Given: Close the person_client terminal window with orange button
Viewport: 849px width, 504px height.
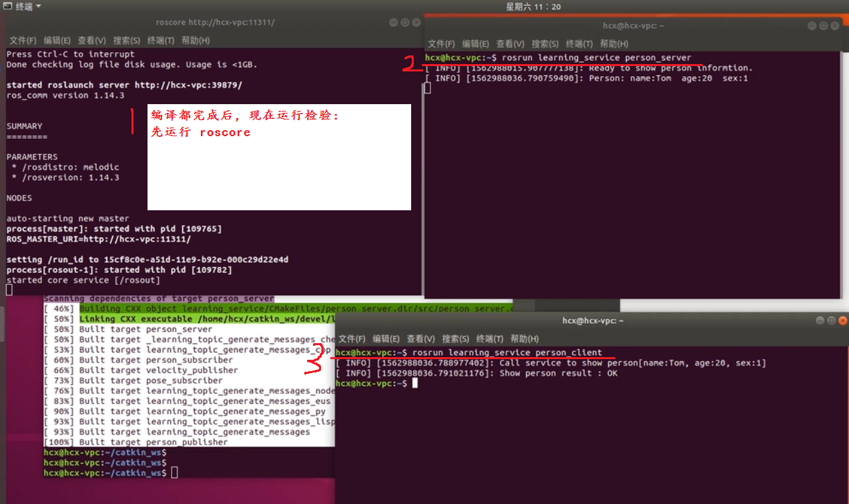Looking at the screenshot, I should click(842, 321).
